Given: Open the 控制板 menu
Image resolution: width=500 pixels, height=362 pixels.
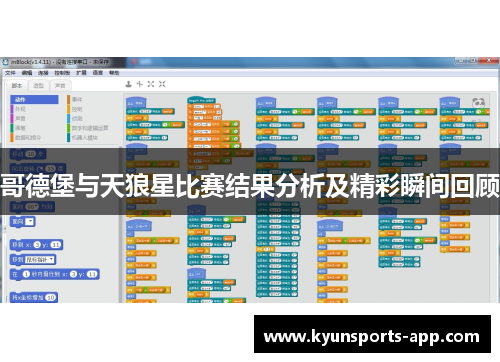Looking at the screenshot, I should pyautogui.click(x=62, y=73).
